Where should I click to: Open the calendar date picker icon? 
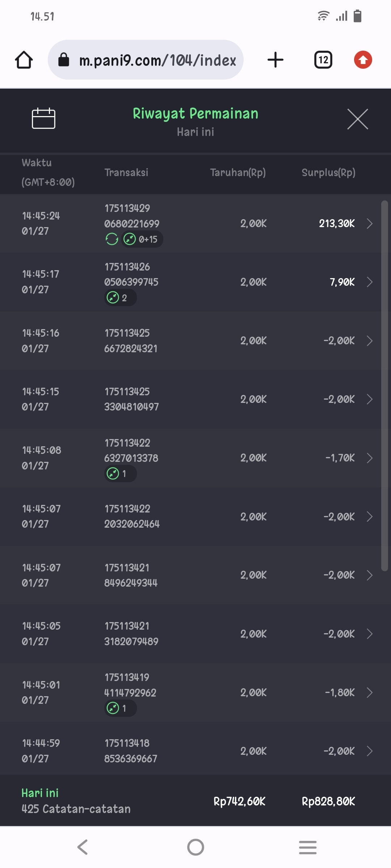pos(43,118)
